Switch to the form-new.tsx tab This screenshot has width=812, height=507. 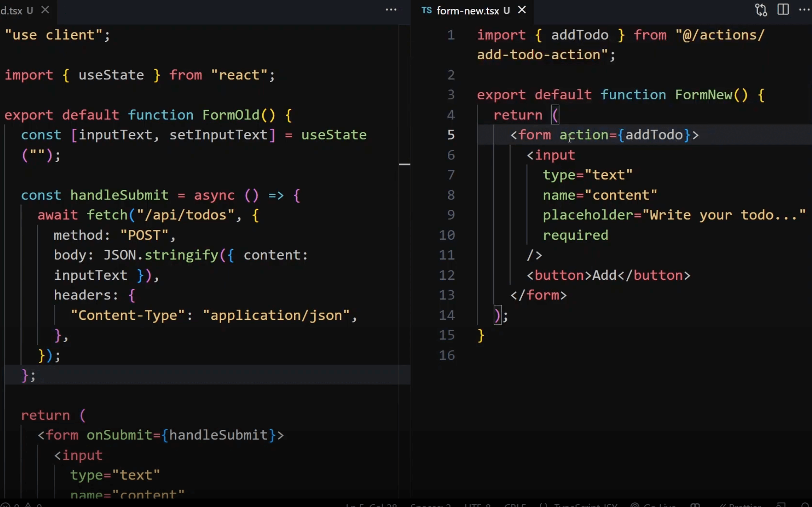(x=467, y=10)
